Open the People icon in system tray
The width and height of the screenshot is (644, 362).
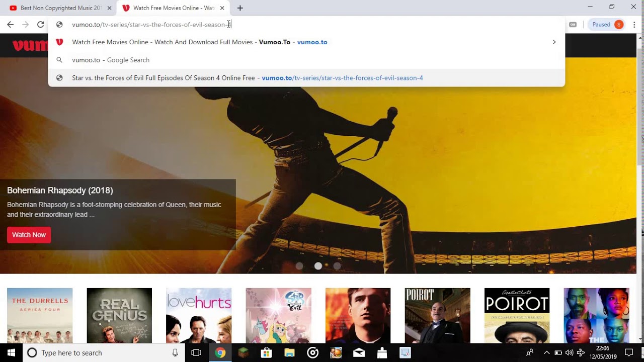tap(530, 353)
